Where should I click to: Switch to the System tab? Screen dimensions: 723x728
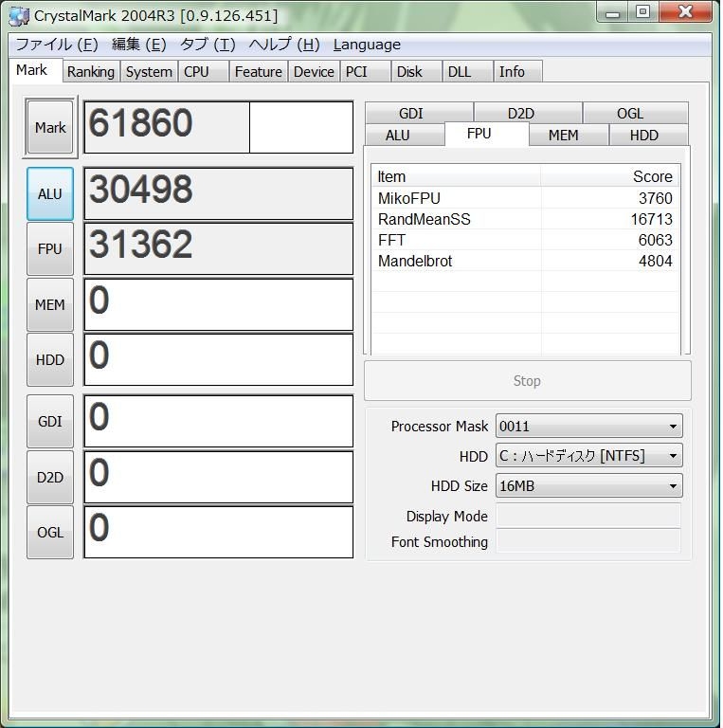pos(149,72)
